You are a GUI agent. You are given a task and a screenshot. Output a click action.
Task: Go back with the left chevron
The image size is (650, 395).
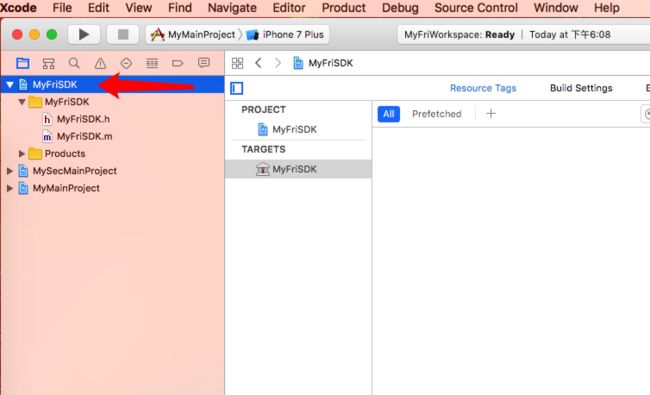point(258,63)
